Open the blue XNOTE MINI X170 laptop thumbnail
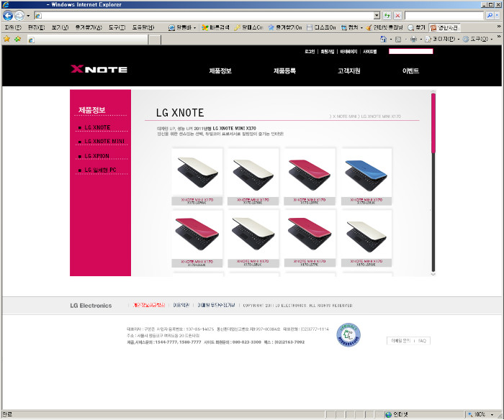 366,176
